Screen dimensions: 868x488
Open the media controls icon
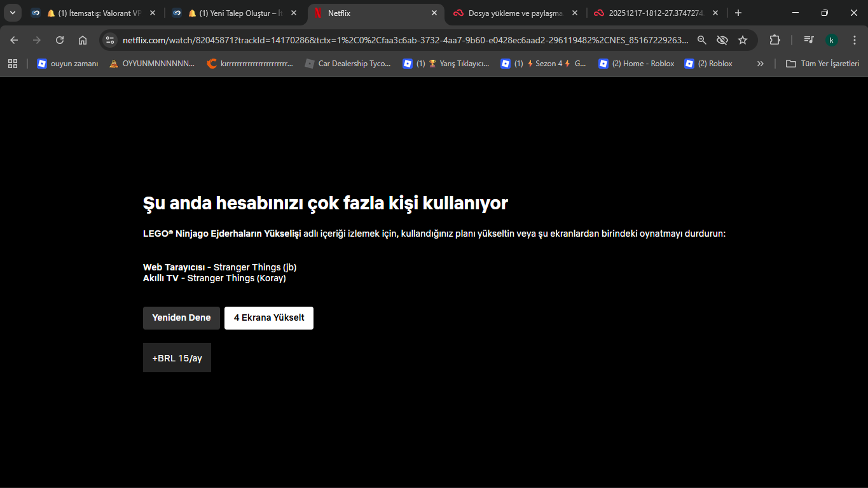point(808,40)
